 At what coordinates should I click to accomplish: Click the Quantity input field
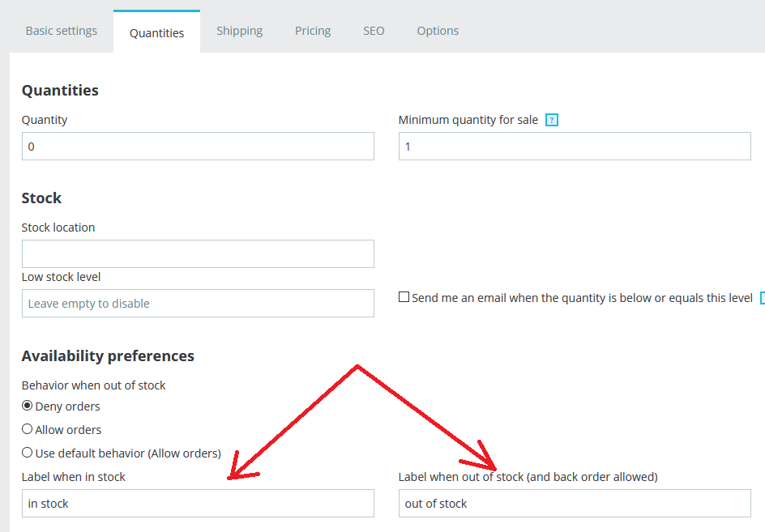click(x=198, y=147)
